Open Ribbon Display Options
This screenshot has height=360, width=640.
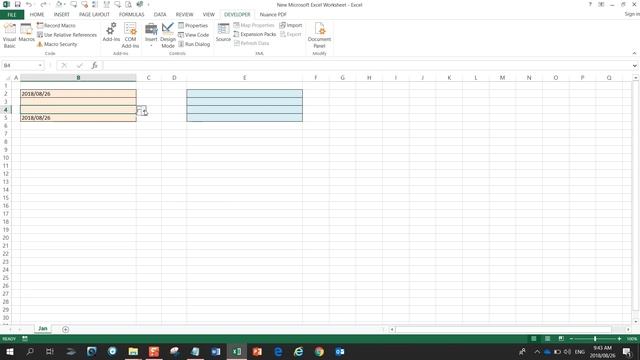pyautogui.click(x=601, y=4)
